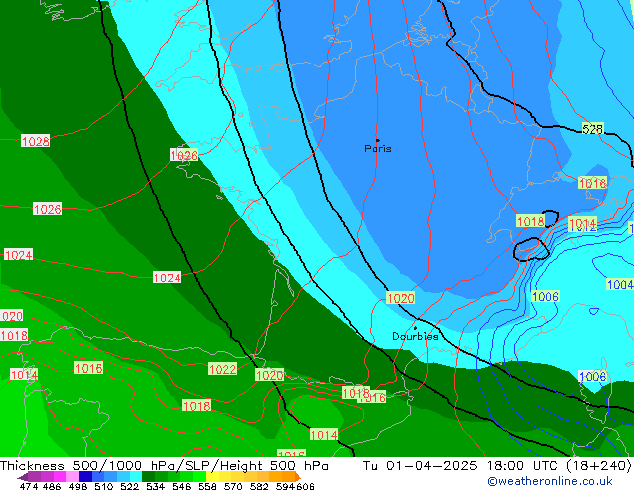The width and height of the screenshot is (634, 490).
Task: Click the 'Thickness 500/1000 hPa/SLP/Height 500 hPa' title
Action: [x=164, y=466]
